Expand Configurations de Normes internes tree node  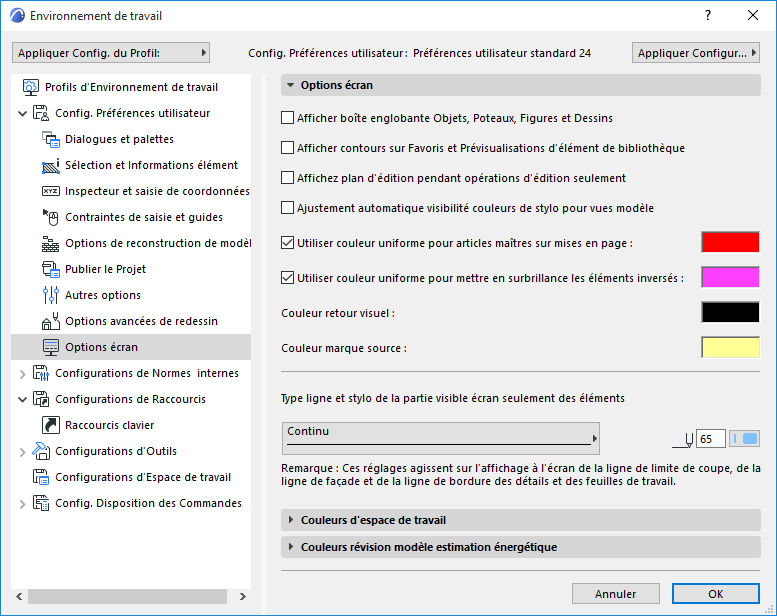pyautogui.click(x=23, y=373)
